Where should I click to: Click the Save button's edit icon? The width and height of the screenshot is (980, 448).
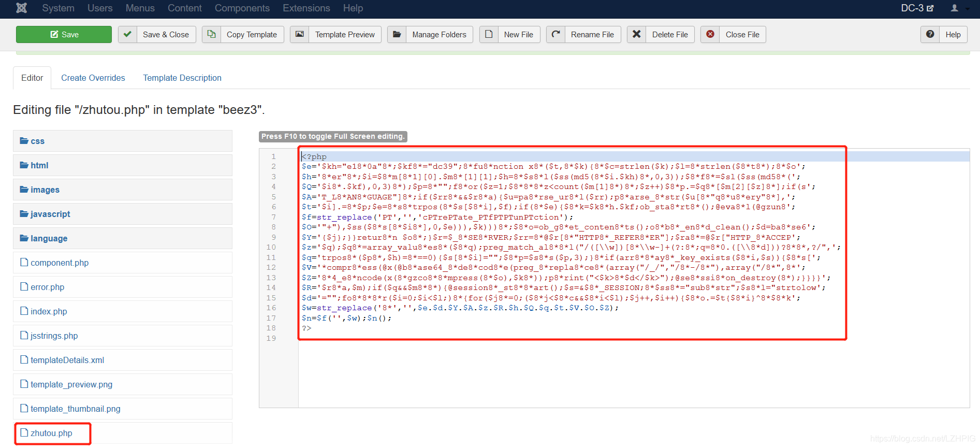(x=54, y=34)
